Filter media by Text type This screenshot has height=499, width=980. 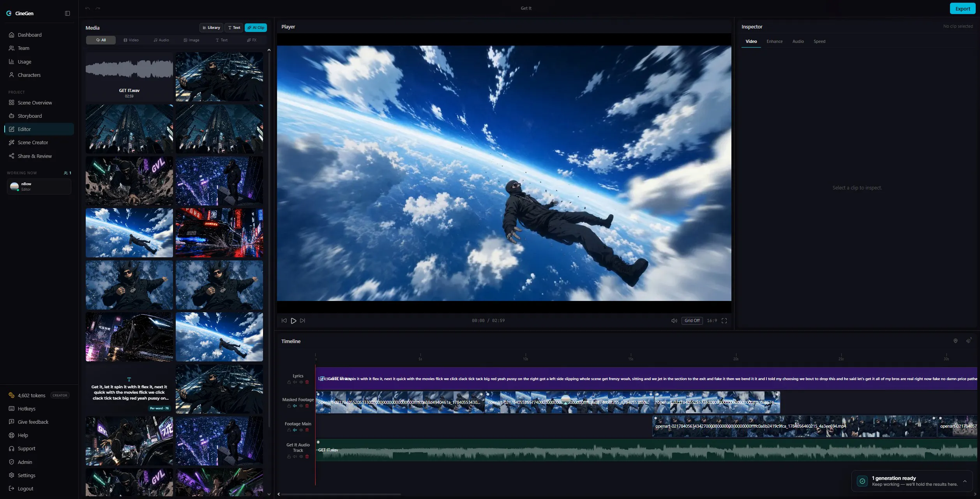(x=221, y=40)
